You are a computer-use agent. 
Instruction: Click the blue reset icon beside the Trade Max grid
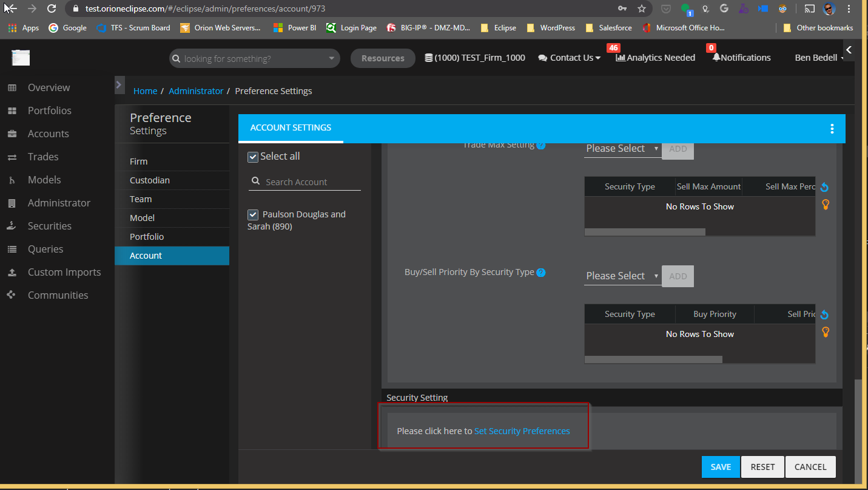coord(825,186)
